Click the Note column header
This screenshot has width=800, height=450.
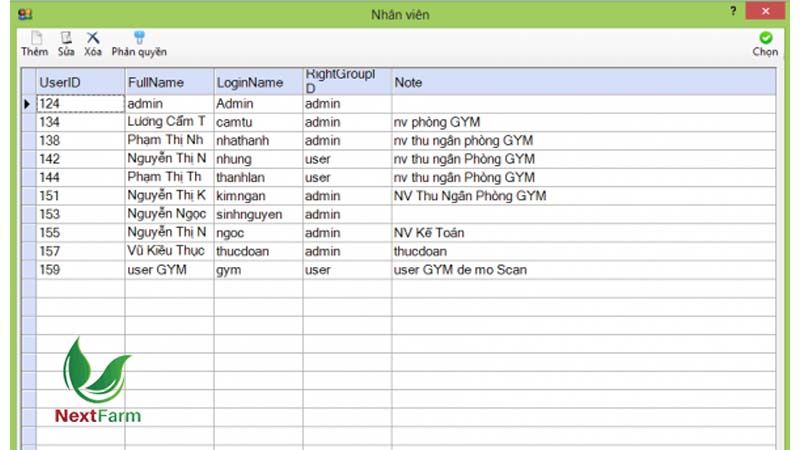click(582, 81)
